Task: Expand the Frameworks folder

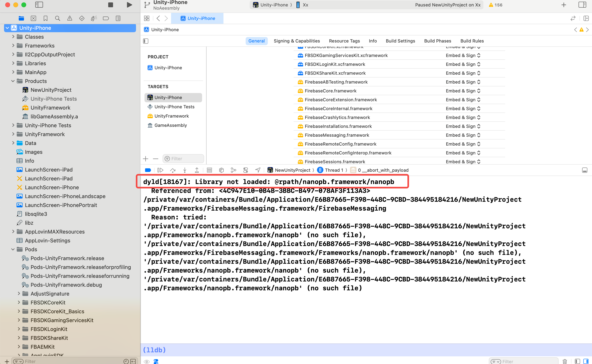Action: tap(13, 45)
